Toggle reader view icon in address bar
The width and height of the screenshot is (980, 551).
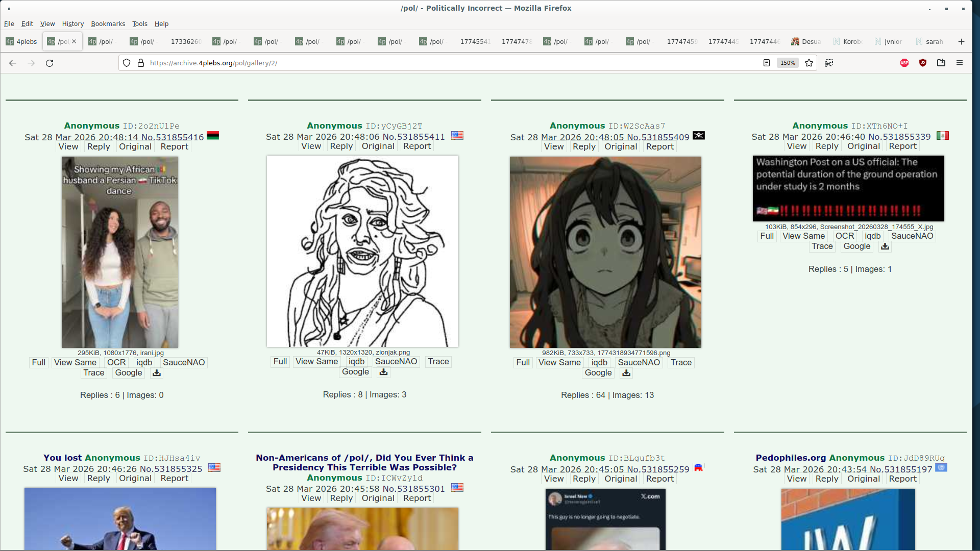766,63
